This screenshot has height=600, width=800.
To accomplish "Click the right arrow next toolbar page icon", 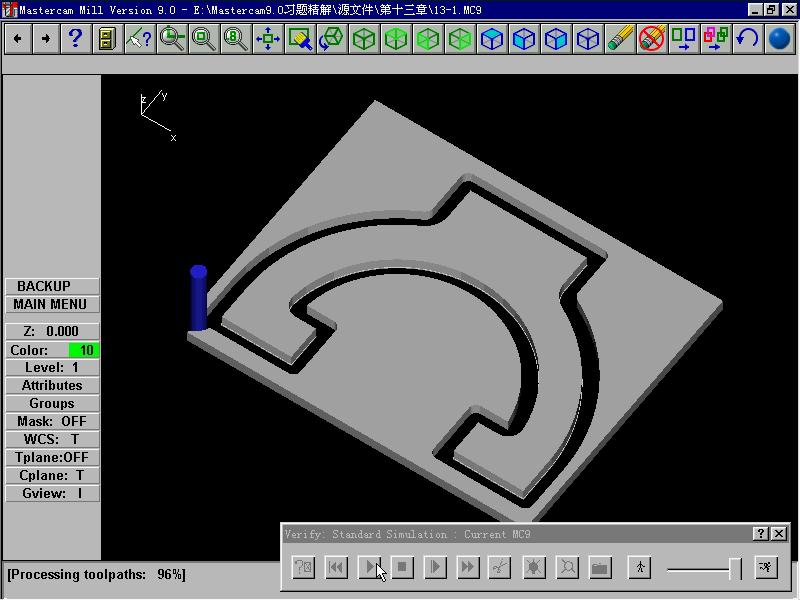I will pyautogui.click(x=46, y=38).
